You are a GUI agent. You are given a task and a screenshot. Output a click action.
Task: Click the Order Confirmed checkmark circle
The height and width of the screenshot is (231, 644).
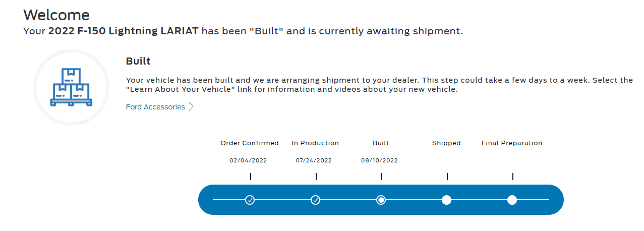tap(250, 200)
